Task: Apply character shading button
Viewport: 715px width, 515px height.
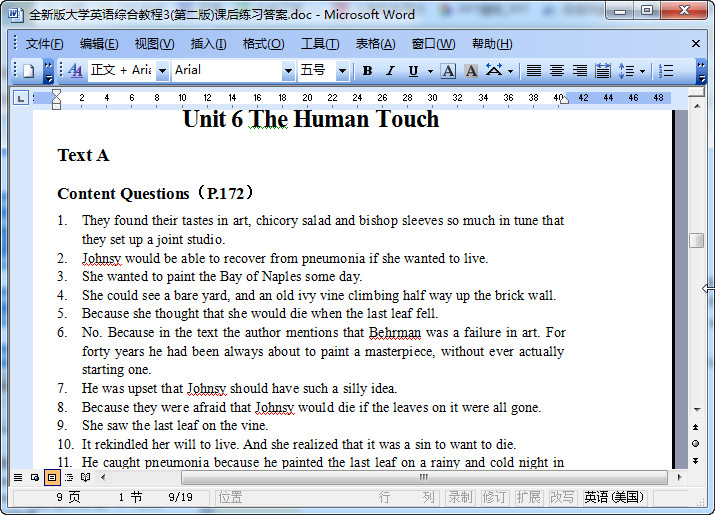Action: click(x=471, y=71)
